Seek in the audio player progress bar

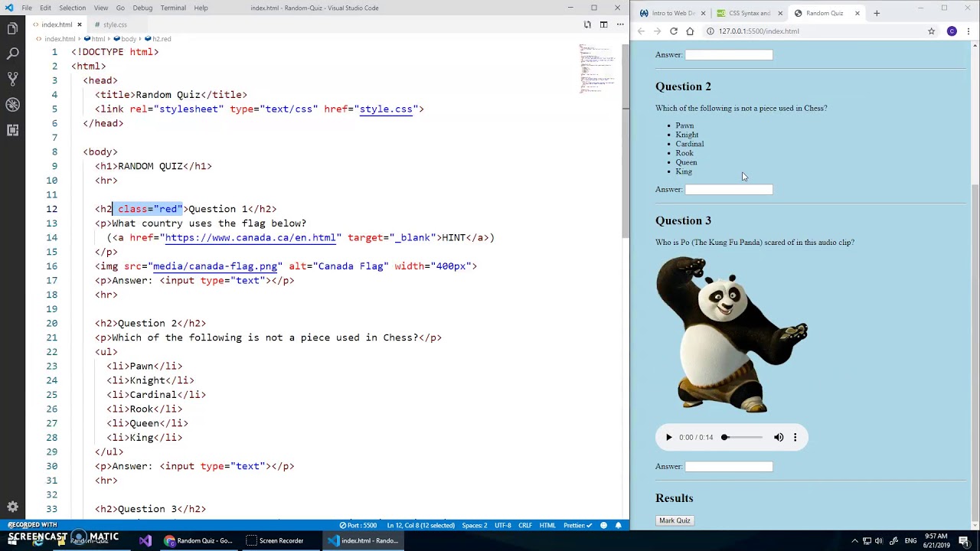click(x=743, y=438)
